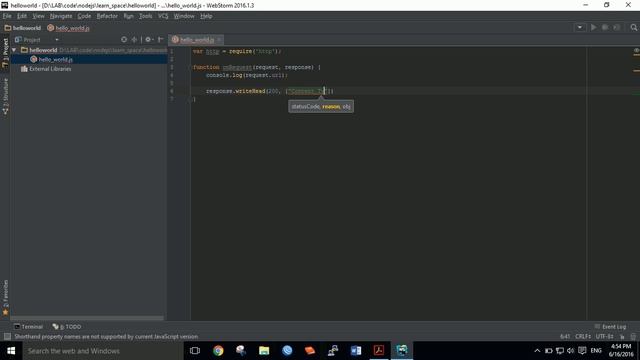Toggle the Structure side tool window
This screenshot has width=640, height=360.
pos(5,96)
